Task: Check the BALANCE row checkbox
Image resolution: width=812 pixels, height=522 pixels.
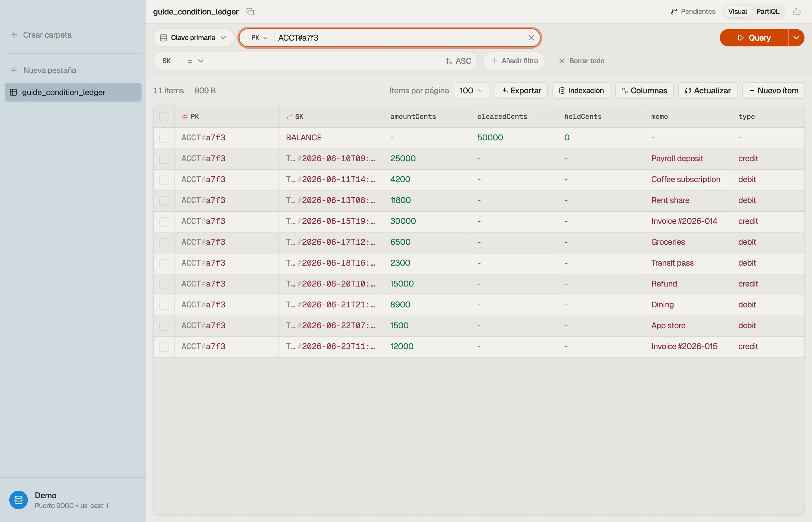Action: tap(164, 138)
